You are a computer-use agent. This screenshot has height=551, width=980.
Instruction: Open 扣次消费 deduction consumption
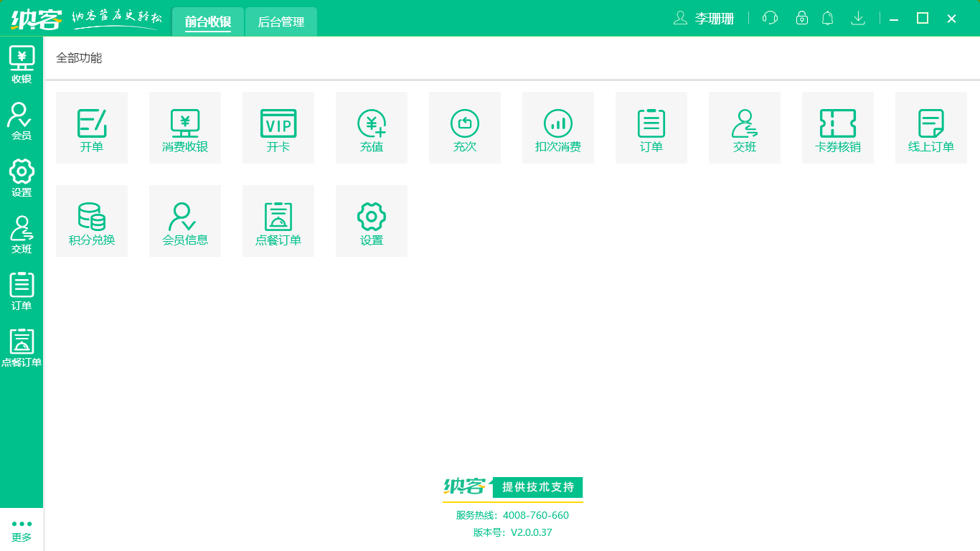(558, 127)
